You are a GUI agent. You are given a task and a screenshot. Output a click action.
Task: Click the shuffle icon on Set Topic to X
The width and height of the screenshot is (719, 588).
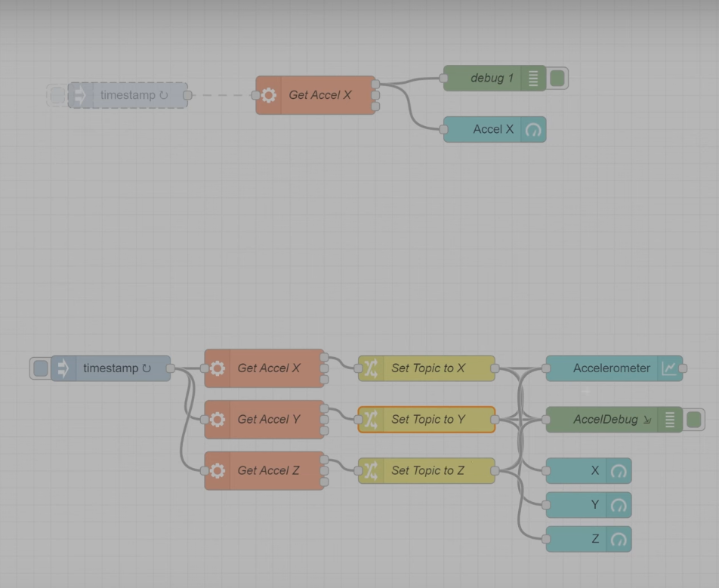pyautogui.click(x=371, y=368)
